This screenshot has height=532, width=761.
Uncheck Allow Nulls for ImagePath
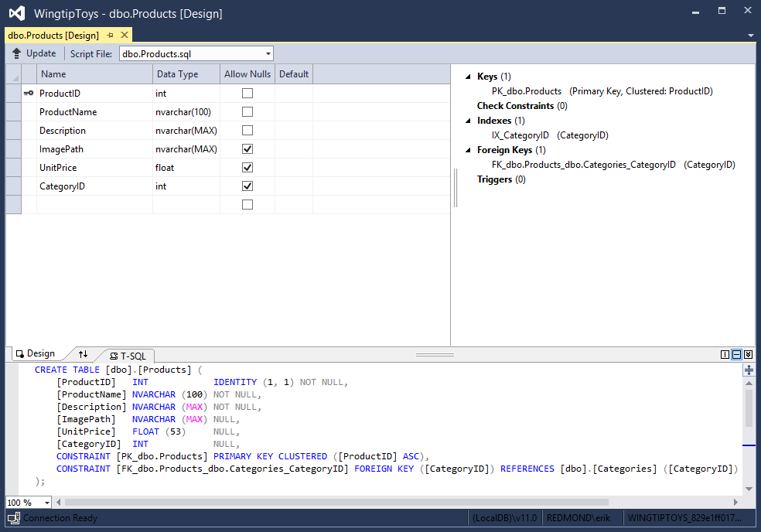(x=246, y=148)
